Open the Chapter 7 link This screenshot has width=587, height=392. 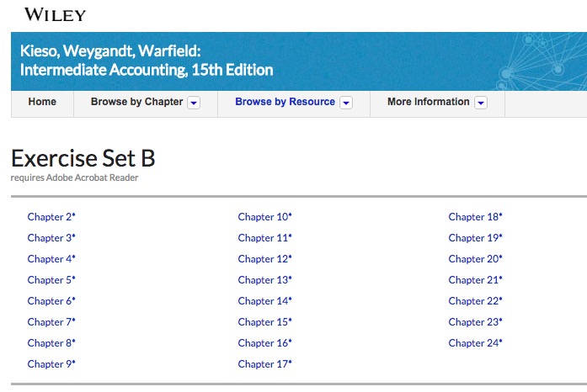click(x=51, y=322)
